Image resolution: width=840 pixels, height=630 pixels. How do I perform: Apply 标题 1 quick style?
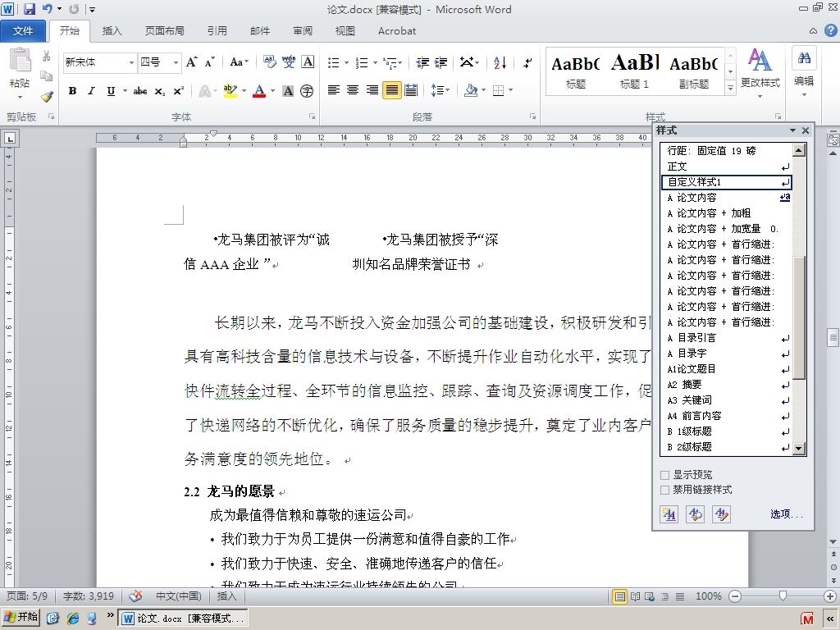(x=634, y=71)
